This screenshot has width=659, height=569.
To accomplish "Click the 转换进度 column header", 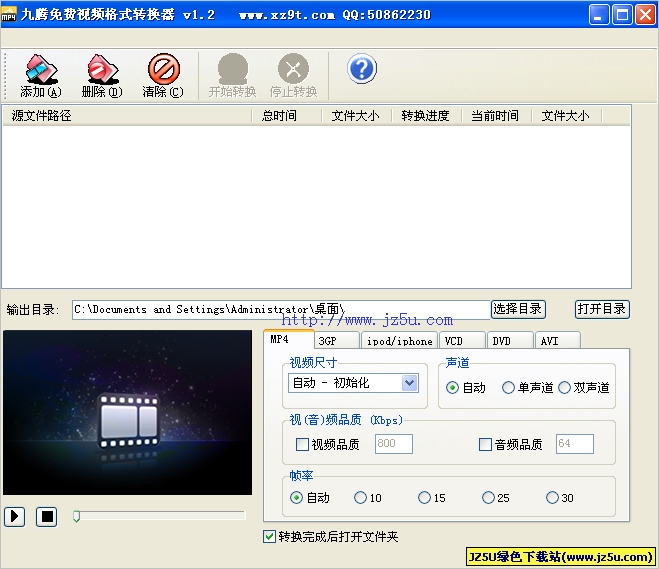I will 427,116.
